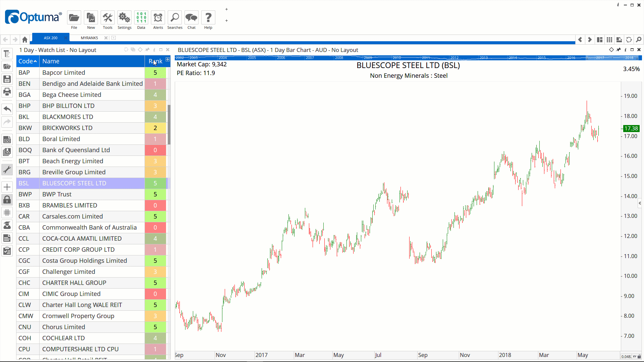The image size is (644, 362).
Task: Toggle the lock icon in left sidebar
Action: pos(7,200)
